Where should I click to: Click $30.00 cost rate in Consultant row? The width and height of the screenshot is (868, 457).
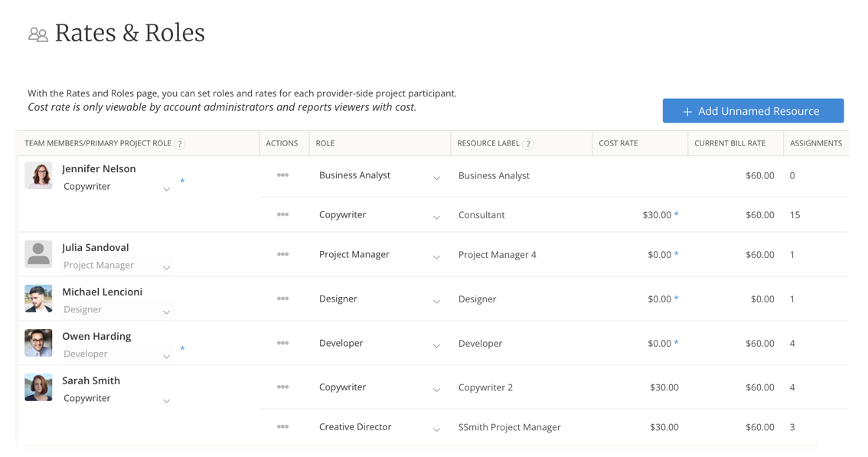657,215
